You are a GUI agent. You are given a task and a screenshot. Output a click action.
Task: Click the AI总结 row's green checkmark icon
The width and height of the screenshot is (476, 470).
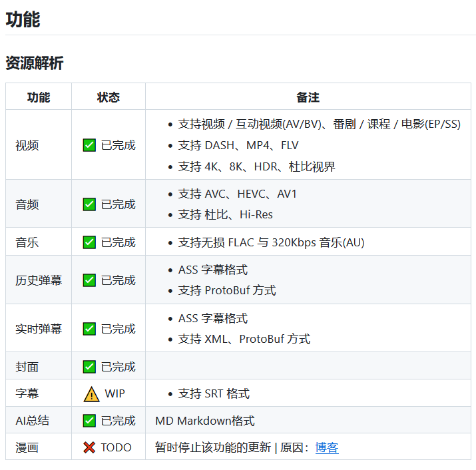(x=89, y=421)
